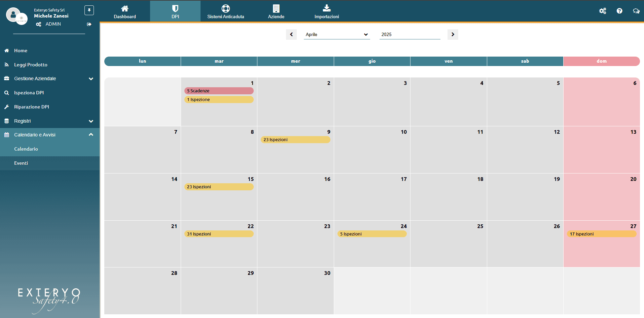
Task: Select the April 13 Sunday cell
Action: (x=602, y=150)
